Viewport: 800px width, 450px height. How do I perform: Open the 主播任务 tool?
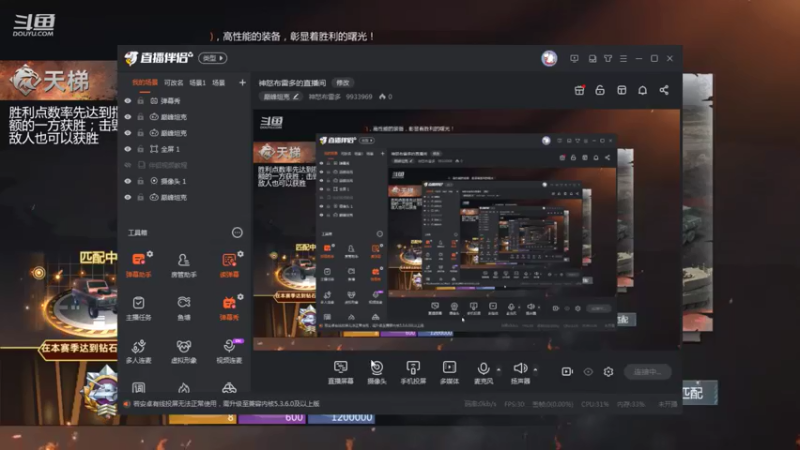[138, 308]
